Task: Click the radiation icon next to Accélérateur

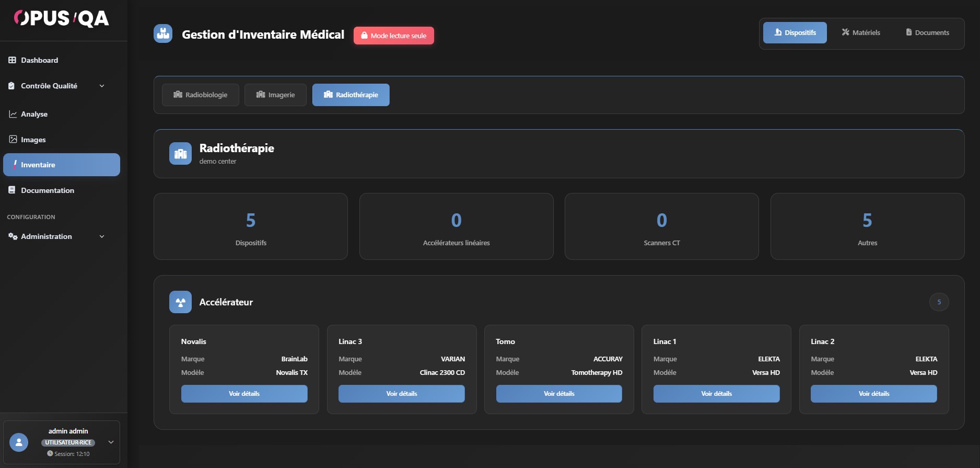Action: pos(180,302)
